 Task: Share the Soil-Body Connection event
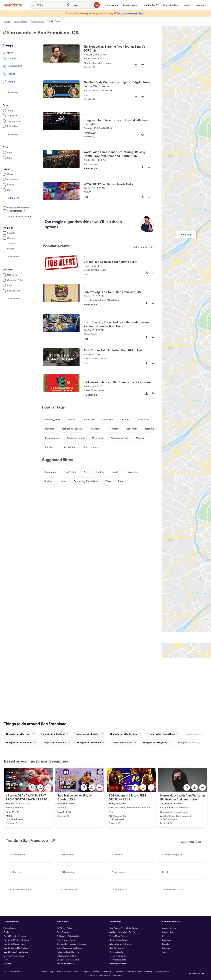point(136,97)
